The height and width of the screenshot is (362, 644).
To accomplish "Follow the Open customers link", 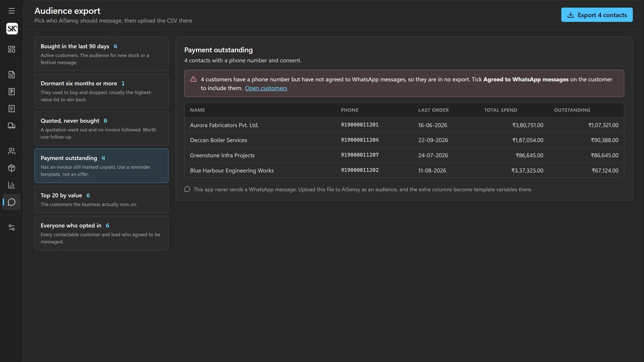I will coord(266,88).
